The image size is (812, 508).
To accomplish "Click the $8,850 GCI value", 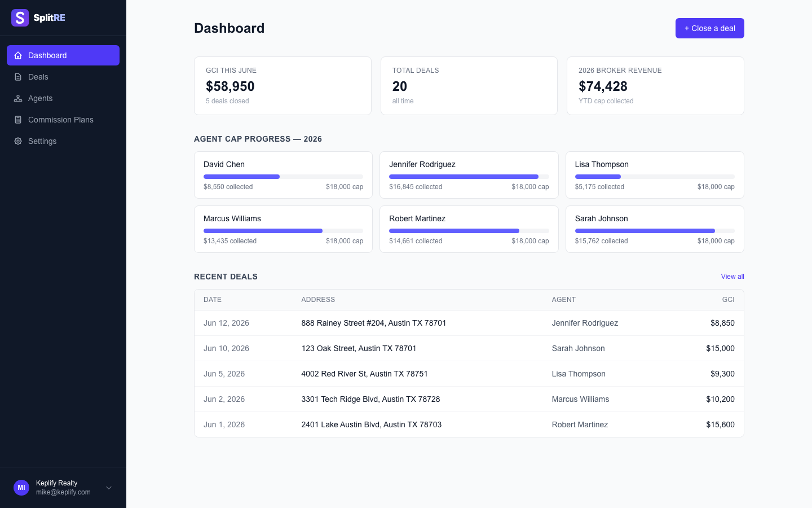I will (x=722, y=323).
